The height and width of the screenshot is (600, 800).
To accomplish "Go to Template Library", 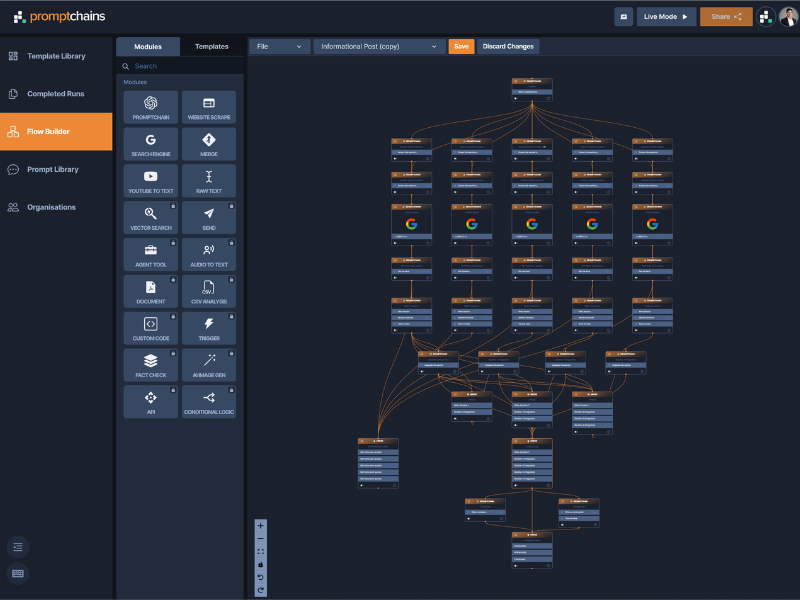I will (x=56, y=56).
